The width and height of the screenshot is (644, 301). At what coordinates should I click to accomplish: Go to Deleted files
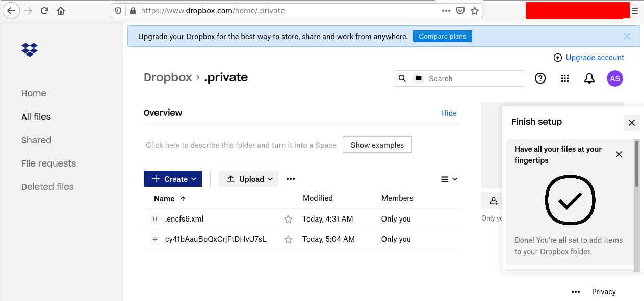47,187
